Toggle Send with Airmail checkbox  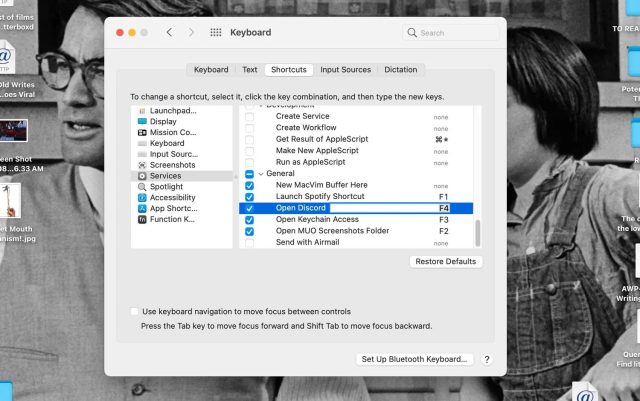click(249, 243)
